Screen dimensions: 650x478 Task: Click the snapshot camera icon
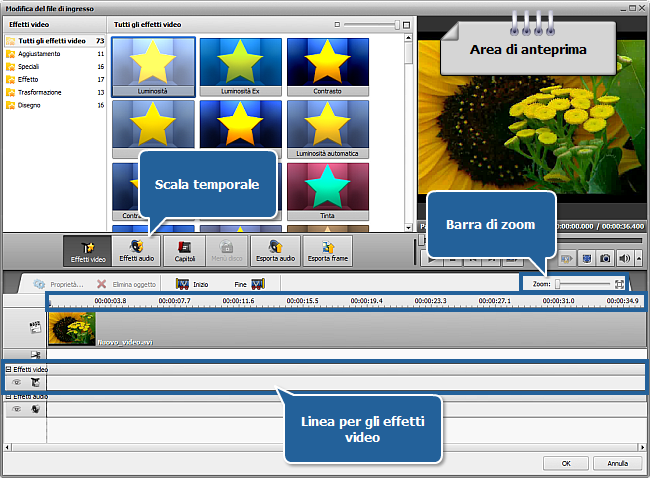tap(605, 259)
